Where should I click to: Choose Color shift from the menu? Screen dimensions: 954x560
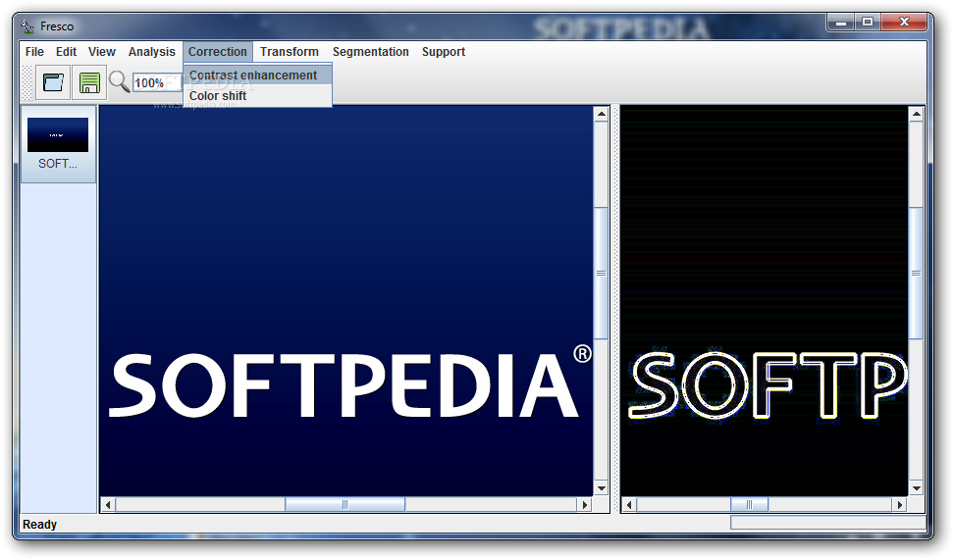coord(257,95)
